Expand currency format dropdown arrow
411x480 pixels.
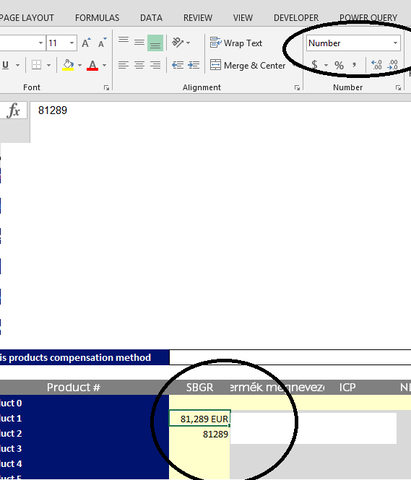[326, 65]
